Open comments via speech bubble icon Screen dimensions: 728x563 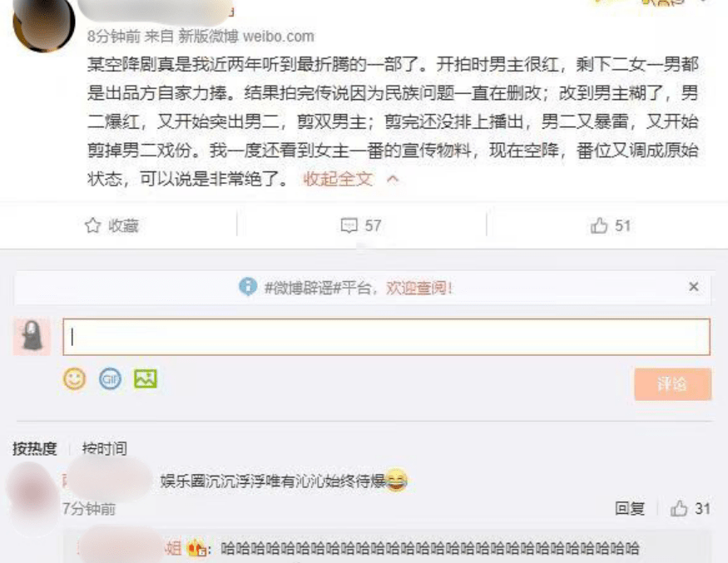point(349,226)
